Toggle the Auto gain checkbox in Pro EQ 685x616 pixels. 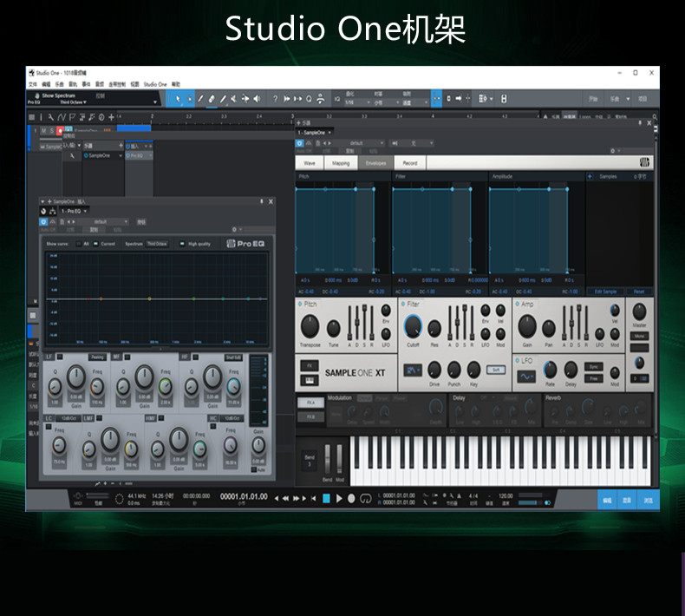pos(254,469)
